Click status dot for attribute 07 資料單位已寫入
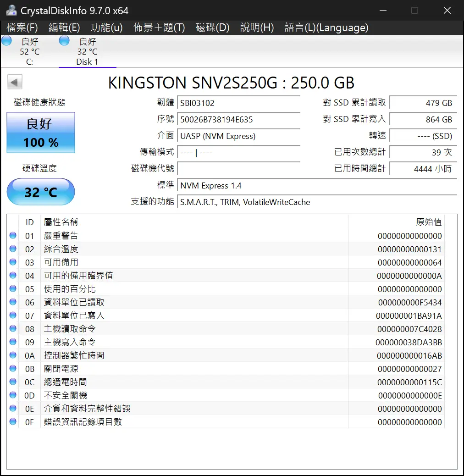Viewport: 464px width, 476px height. (x=13, y=315)
